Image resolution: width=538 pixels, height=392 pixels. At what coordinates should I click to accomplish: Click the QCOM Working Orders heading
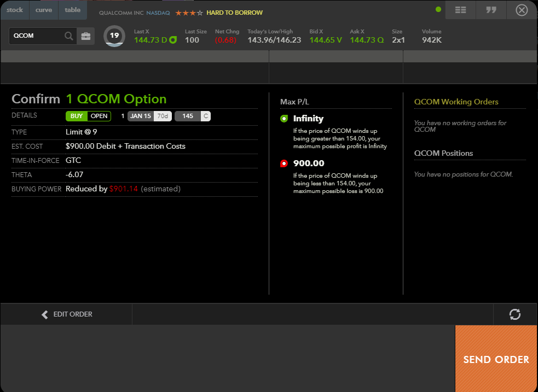(456, 102)
